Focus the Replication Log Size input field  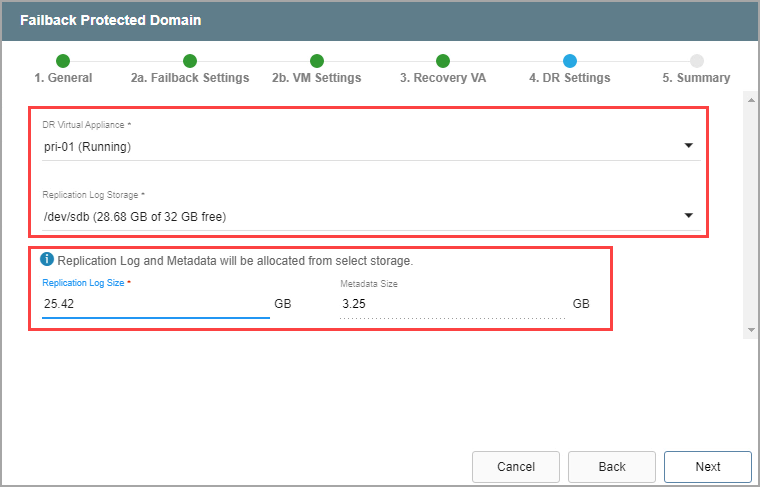(155, 303)
